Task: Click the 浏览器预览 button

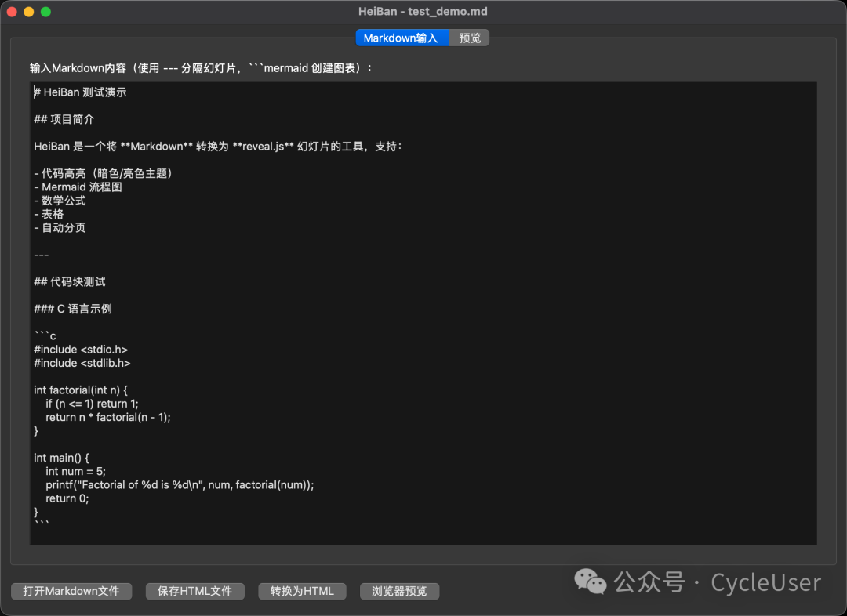Action: click(x=399, y=591)
